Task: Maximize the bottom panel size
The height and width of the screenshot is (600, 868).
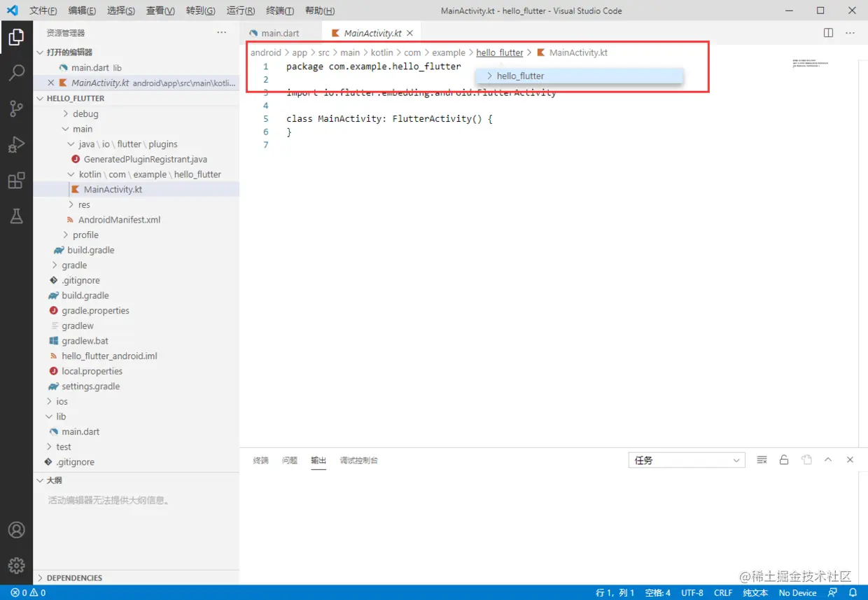Action: click(x=828, y=460)
